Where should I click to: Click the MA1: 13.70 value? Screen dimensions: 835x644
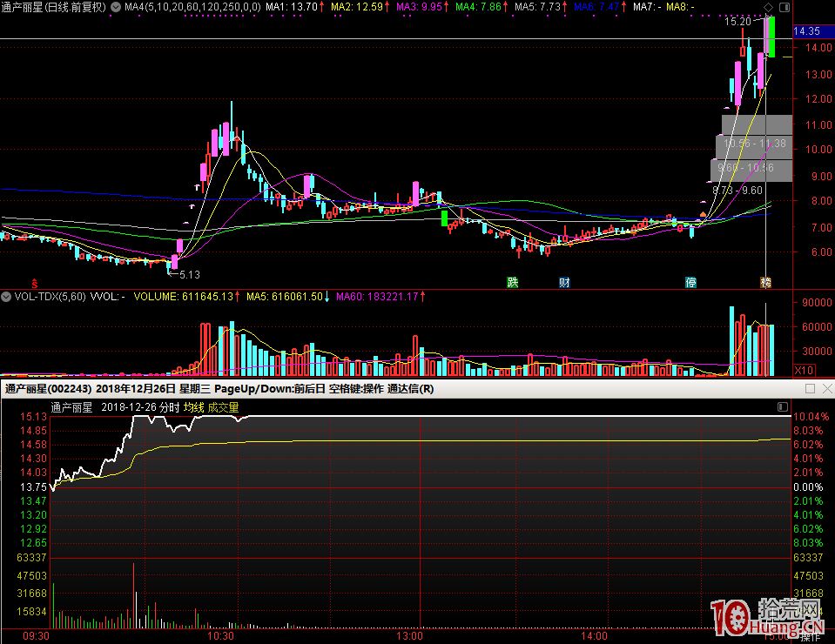tap(292, 7)
